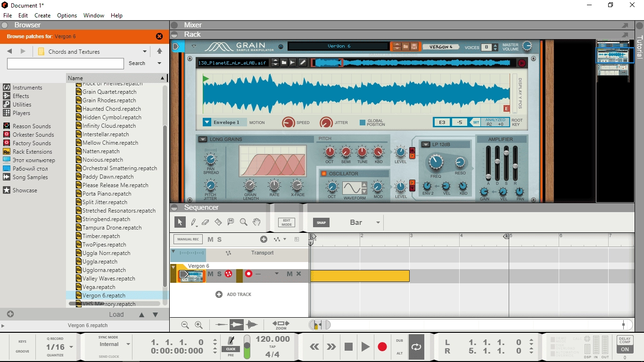Open the Help menu
Screen dimensions: 644x362
[116, 16]
